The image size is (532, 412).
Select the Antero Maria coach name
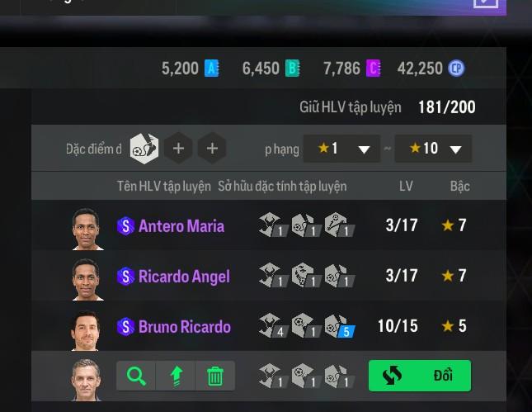click(x=181, y=226)
